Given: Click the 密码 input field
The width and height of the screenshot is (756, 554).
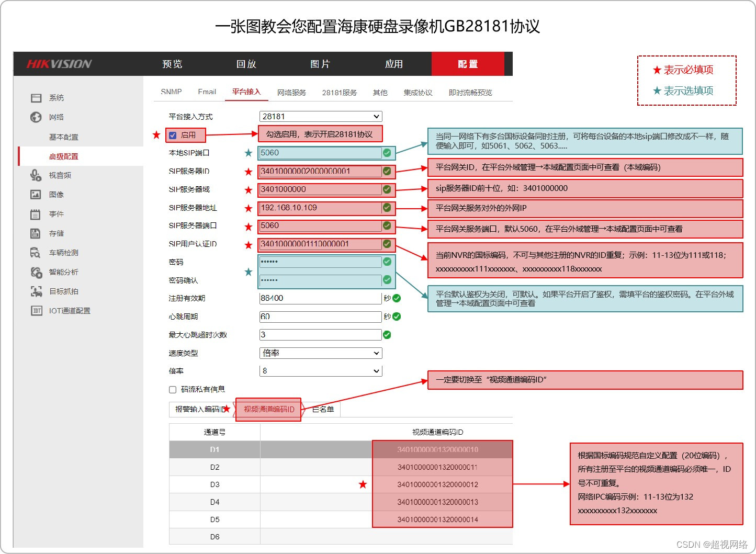Looking at the screenshot, I should [321, 262].
